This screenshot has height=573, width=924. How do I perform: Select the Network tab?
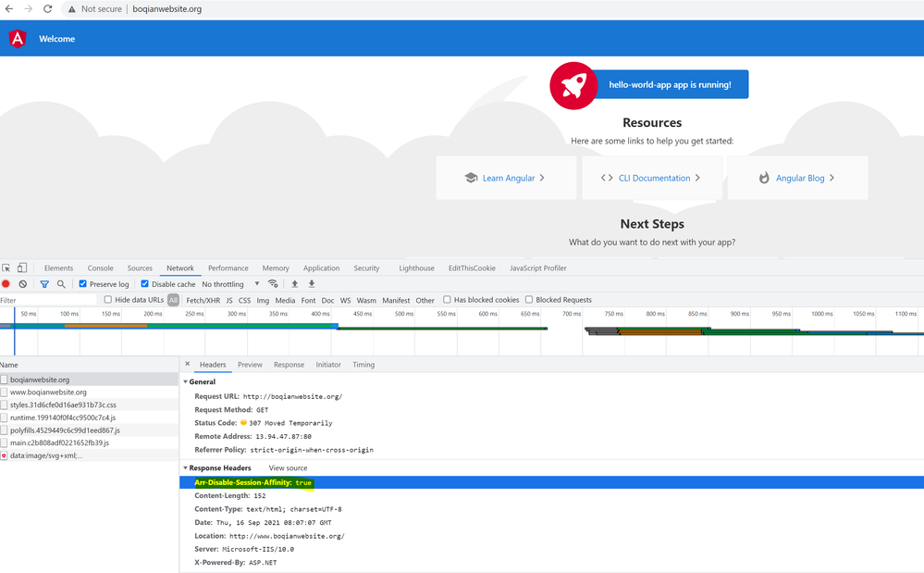pyautogui.click(x=179, y=268)
